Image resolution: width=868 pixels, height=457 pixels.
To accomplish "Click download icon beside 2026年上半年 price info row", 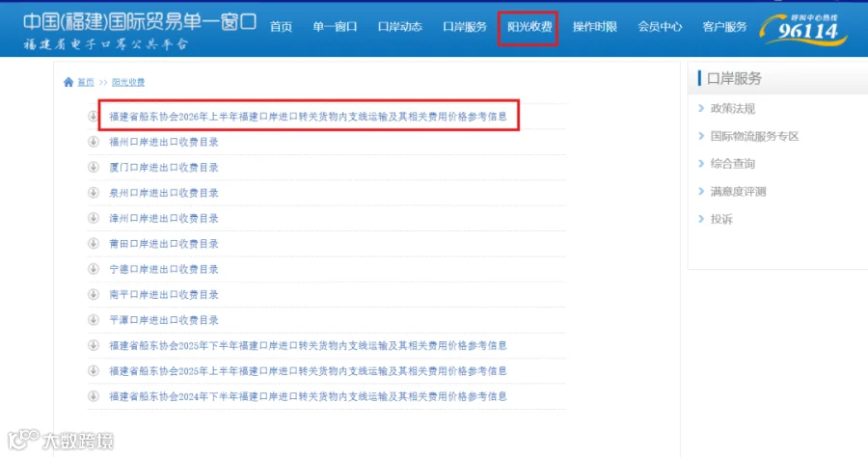I will (93, 117).
